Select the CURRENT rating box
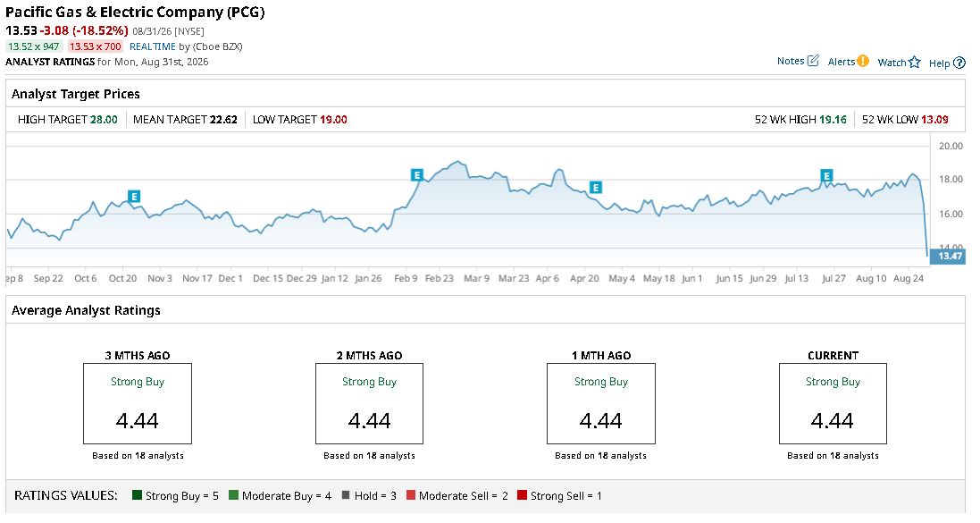This screenshot has width=980, height=523. [x=833, y=403]
